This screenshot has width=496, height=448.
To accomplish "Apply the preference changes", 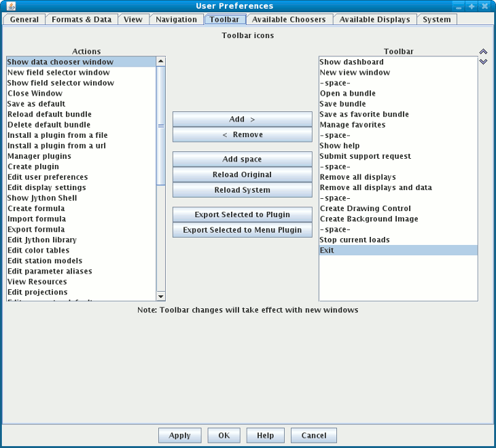I will [x=179, y=436].
